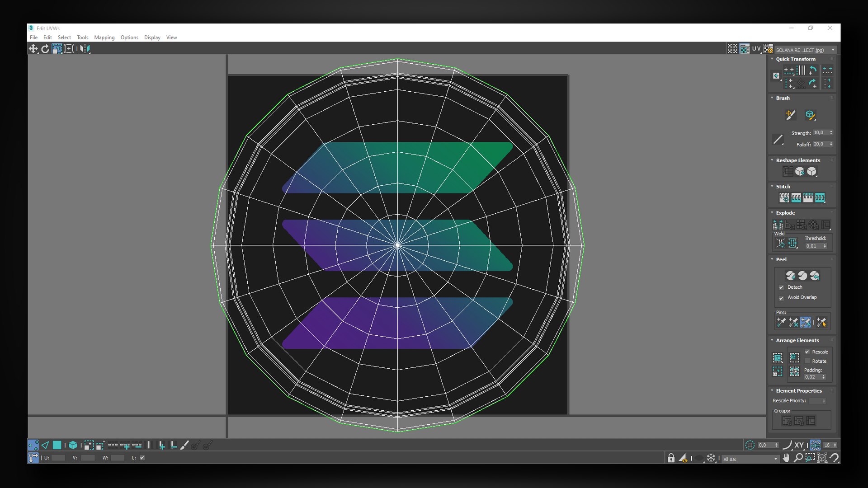The width and height of the screenshot is (868, 488).
Task: Click the Pan View hand icon
Action: pyautogui.click(x=786, y=458)
